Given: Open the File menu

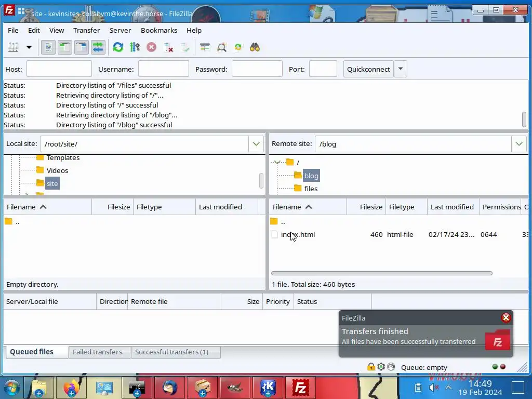Looking at the screenshot, I should coord(13,30).
